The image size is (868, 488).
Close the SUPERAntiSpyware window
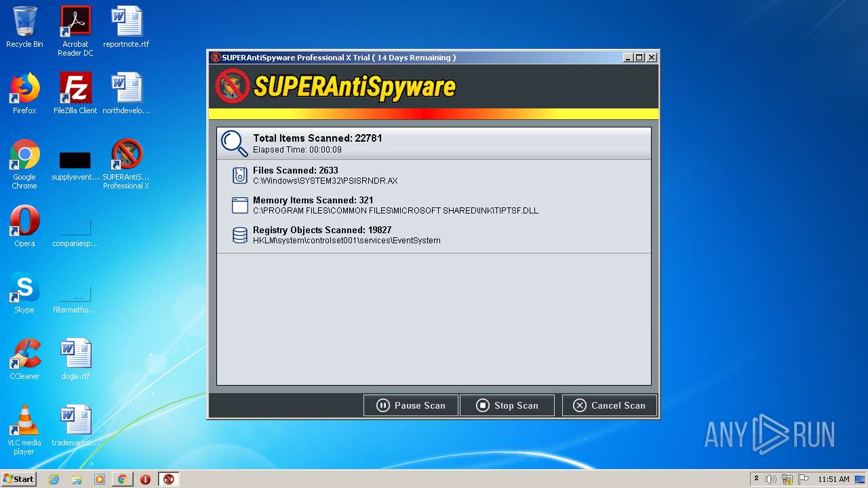click(x=652, y=58)
